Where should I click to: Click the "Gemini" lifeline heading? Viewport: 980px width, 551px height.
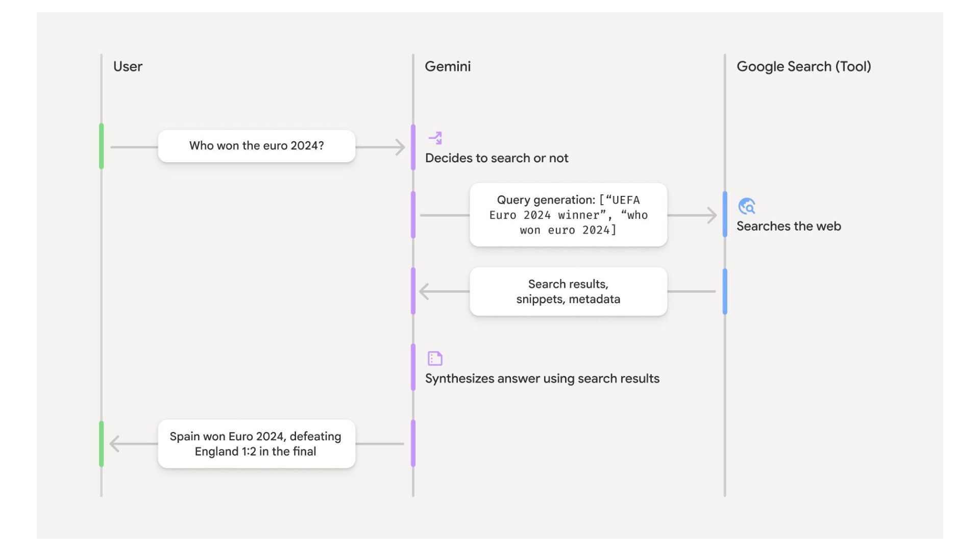pyautogui.click(x=448, y=66)
